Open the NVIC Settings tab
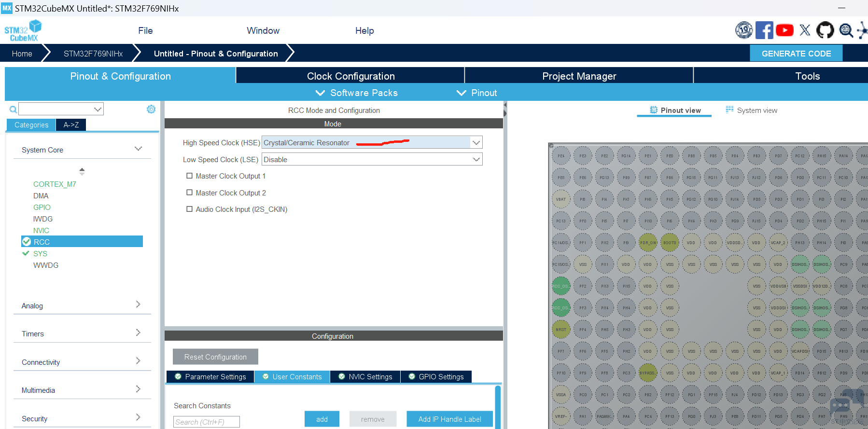868x429 pixels. click(x=365, y=376)
